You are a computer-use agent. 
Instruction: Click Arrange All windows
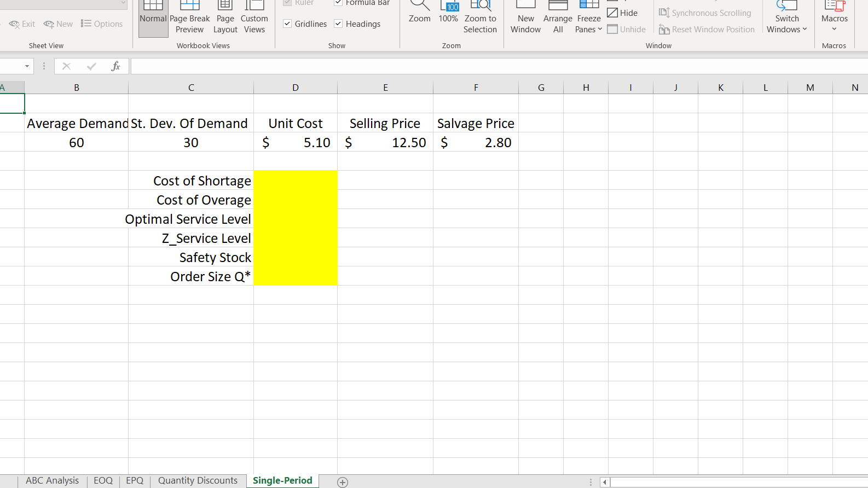pos(558,18)
